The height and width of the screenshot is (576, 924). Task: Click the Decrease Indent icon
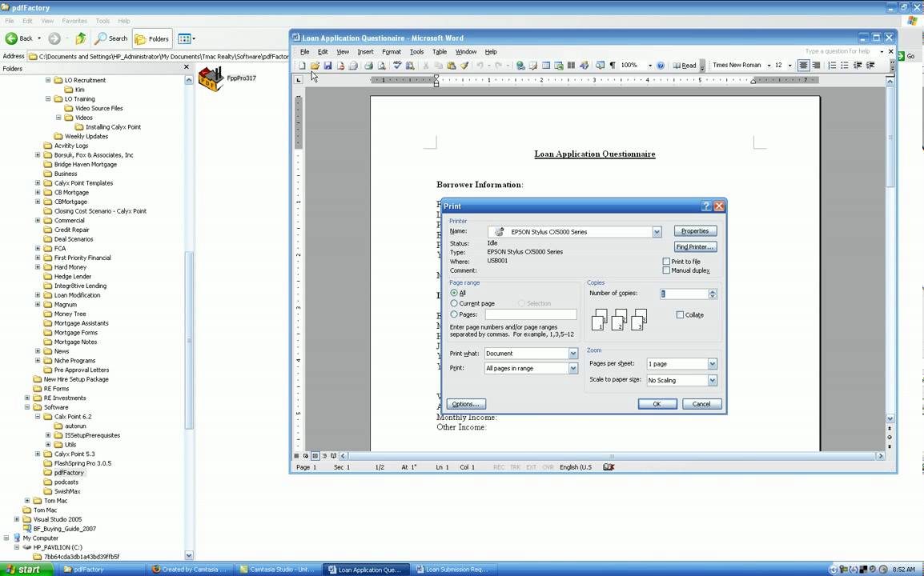(x=858, y=66)
